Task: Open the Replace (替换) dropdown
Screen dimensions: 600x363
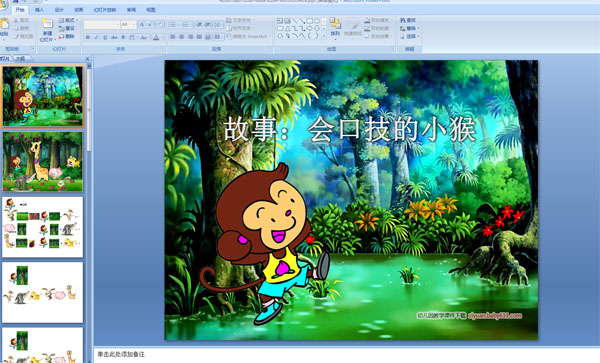Action: point(410,28)
